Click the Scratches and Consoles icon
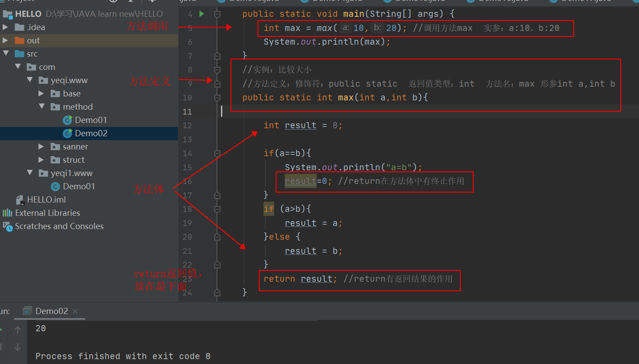The height and width of the screenshot is (364, 639). 8,226
